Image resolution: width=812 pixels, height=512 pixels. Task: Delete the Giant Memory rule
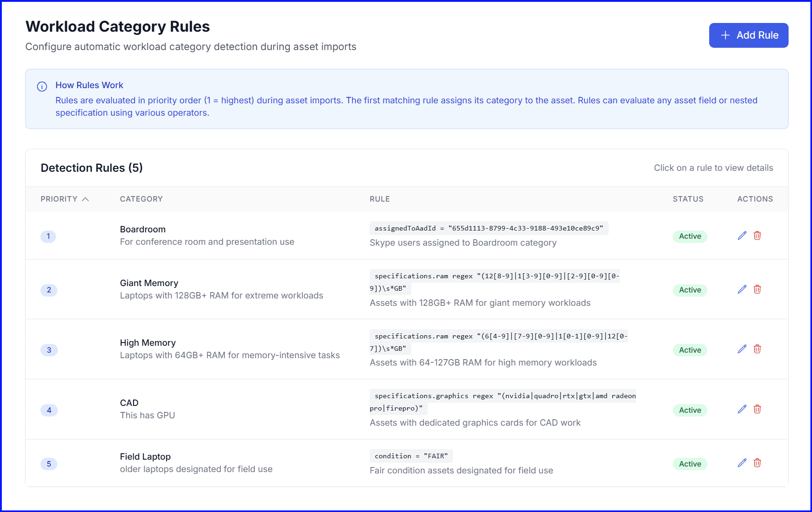tap(757, 289)
